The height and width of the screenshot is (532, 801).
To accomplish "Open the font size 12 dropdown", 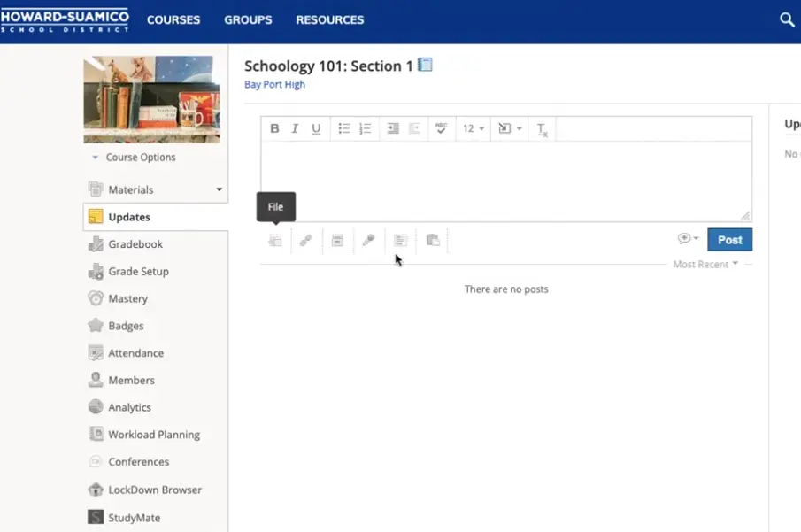I will 474,129.
